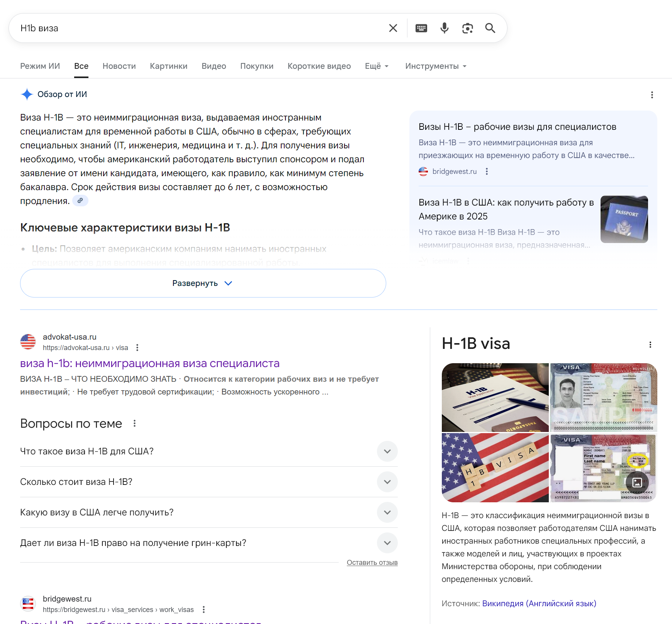Open source 'Виза H-1B в США: как получить работу'
The width and height of the screenshot is (672, 624).
click(x=506, y=209)
